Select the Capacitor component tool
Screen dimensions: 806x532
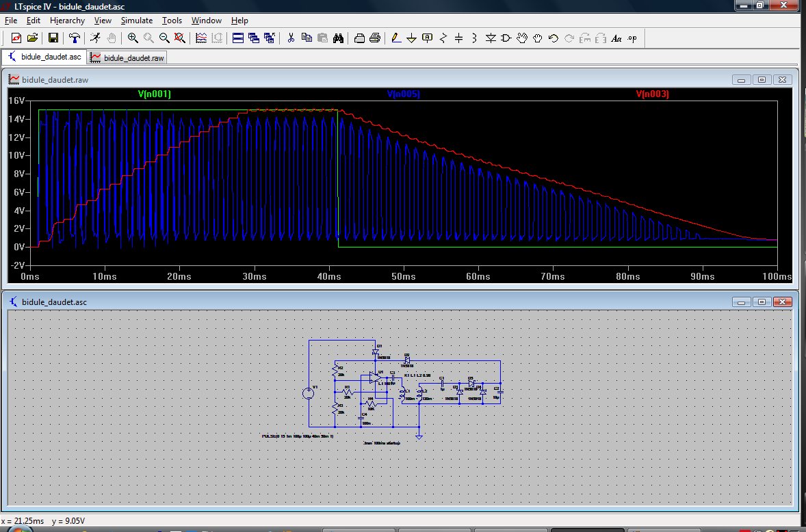click(x=458, y=38)
